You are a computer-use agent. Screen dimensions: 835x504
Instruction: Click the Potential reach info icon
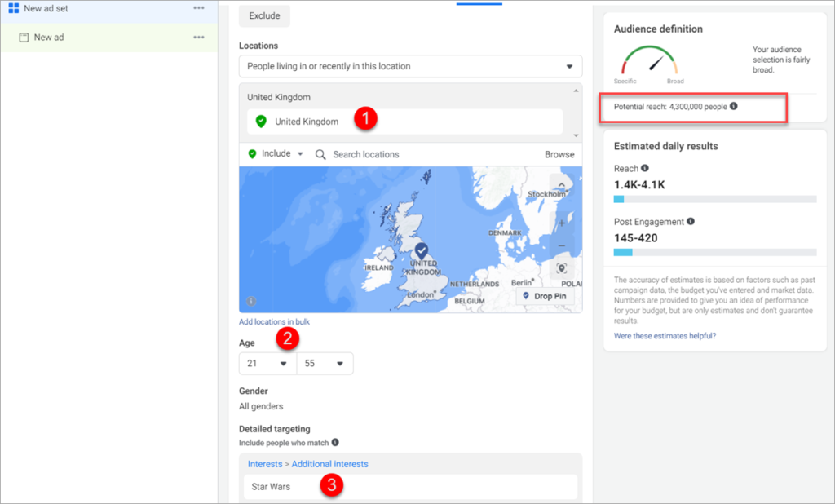point(734,107)
